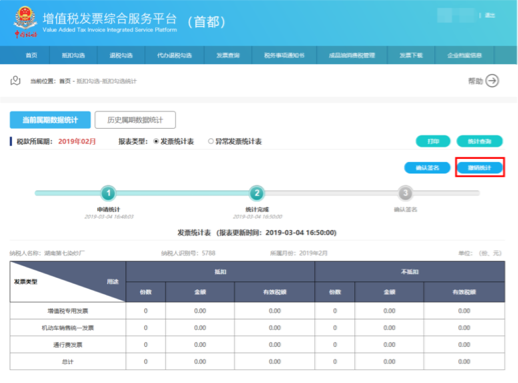Viewport: 518px width, 383px height.
Task: Open the 退税勾选 navigation menu item
Action: tap(121, 55)
